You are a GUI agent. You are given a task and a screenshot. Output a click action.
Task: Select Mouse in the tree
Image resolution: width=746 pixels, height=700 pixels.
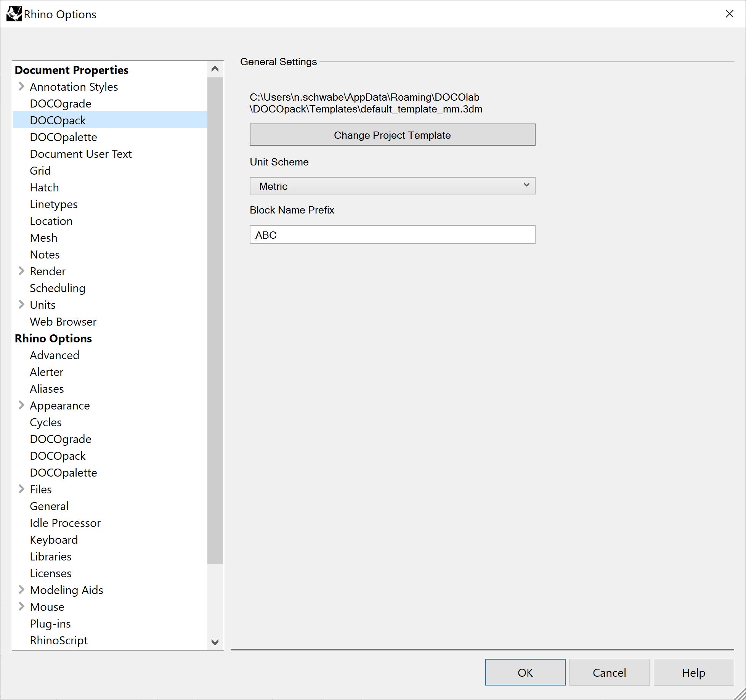47,607
